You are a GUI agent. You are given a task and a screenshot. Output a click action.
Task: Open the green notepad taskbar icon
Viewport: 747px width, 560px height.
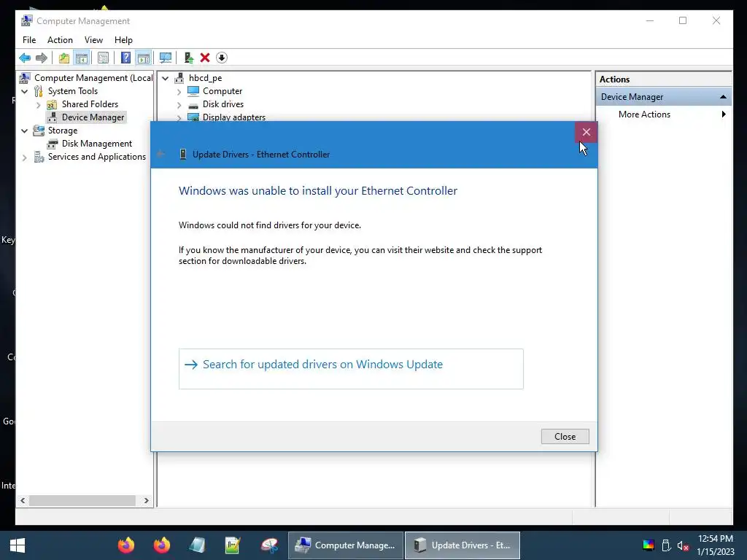point(233,545)
